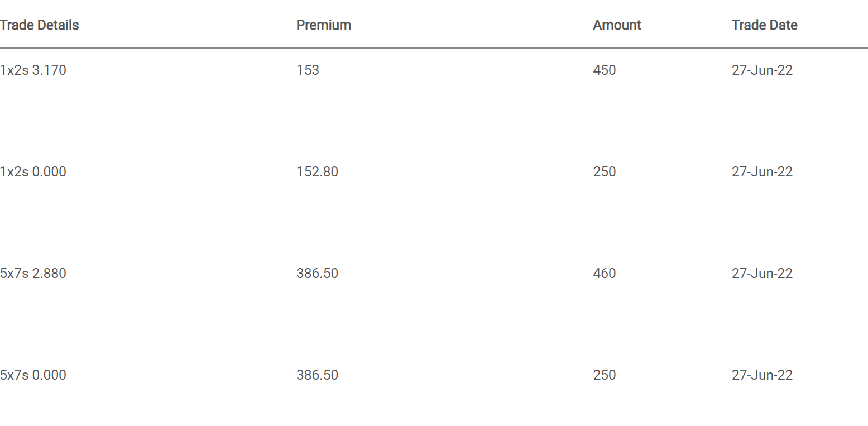Image resolution: width=868 pixels, height=426 pixels.
Task: Click the Trade Date column header
Action: (765, 25)
